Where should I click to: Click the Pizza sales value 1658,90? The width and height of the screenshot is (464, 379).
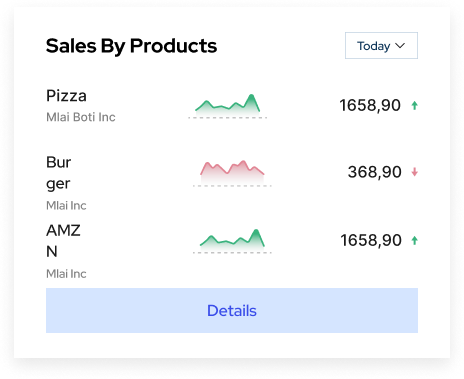point(370,105)
